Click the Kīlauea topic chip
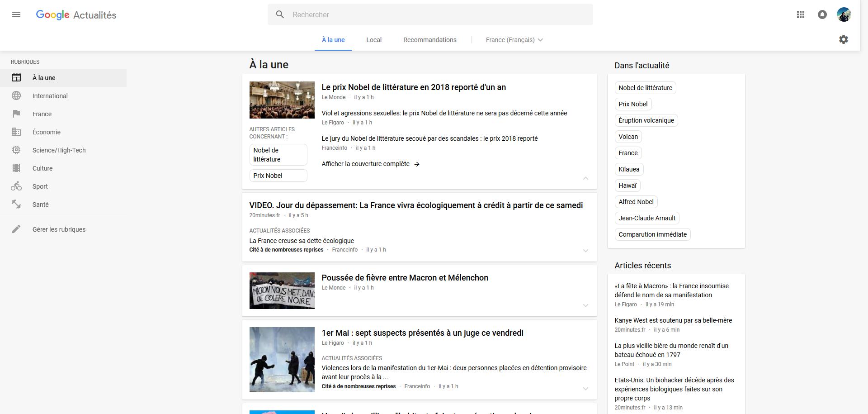This screenshot has width=868, height=414. [629, 169]
